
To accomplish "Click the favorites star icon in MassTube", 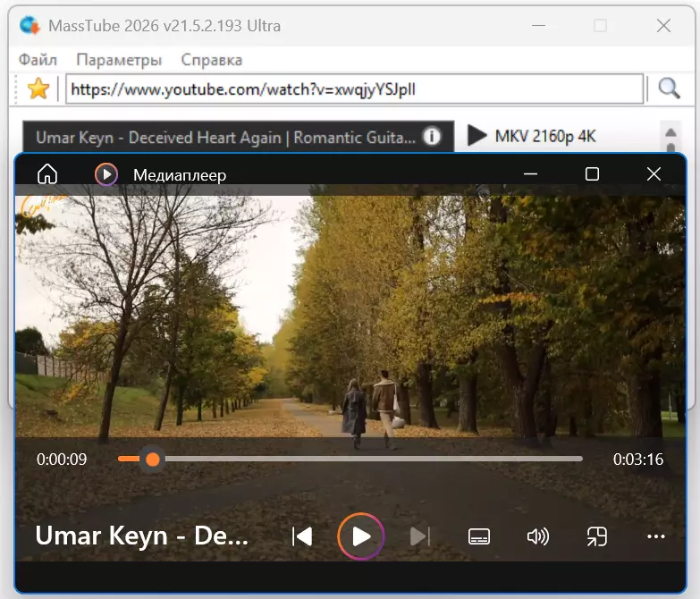I will click(x=38, y=89).
